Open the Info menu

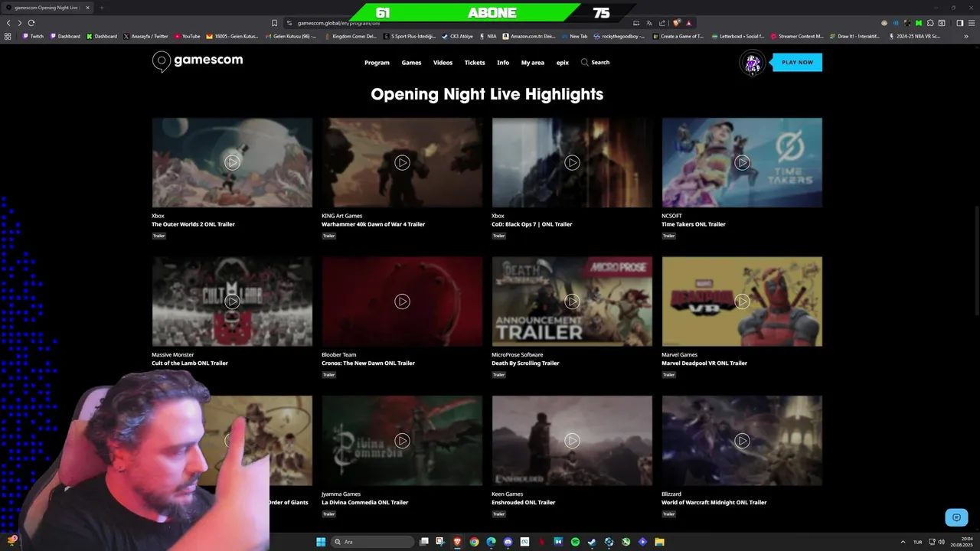503,63
